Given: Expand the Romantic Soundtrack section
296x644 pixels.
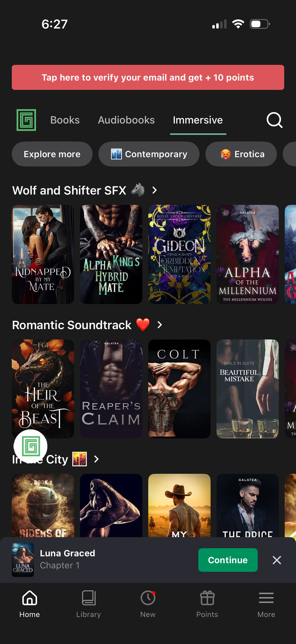Looking at the screenshot, I should point(160,325).
